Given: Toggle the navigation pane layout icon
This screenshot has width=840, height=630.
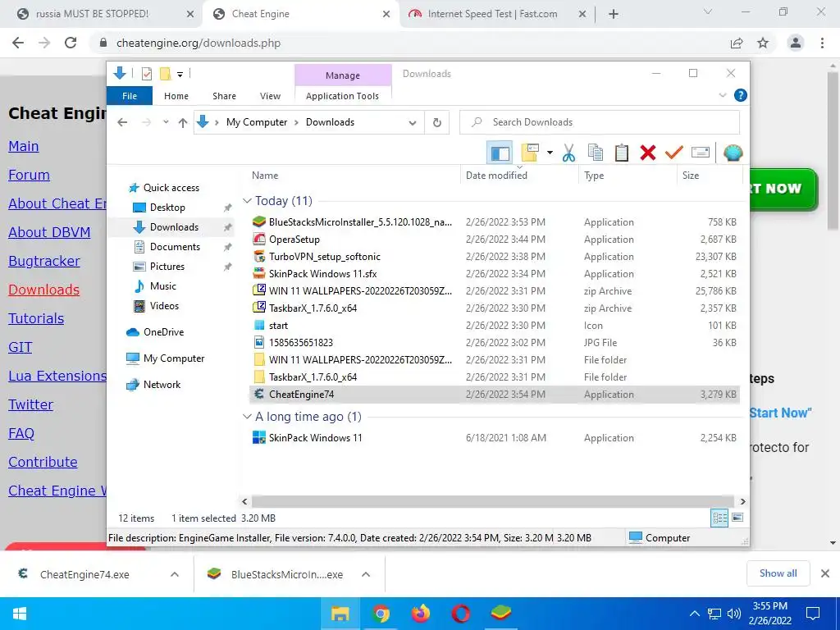Looking at the screenshot, I should tap(500, 153).
